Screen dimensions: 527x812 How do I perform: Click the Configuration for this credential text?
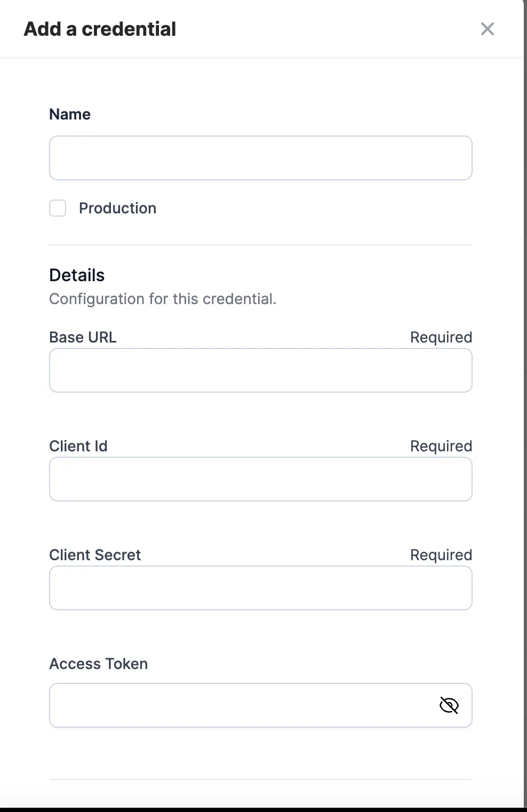click(x=163, y=299)
